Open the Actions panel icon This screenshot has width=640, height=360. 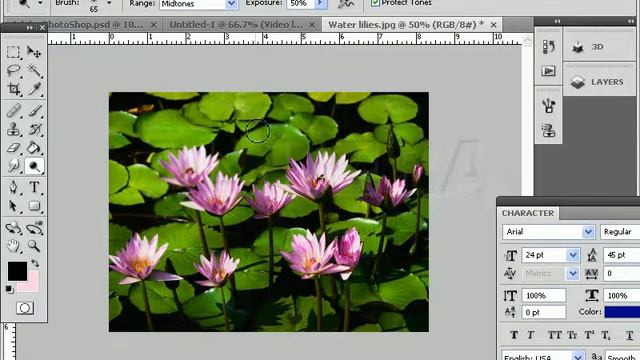(549, 71)
